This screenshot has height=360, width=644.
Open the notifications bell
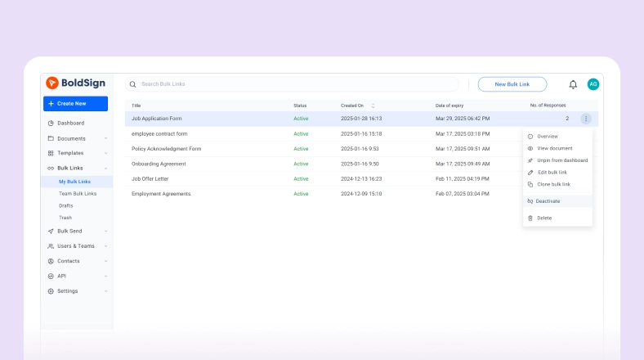click(x=573, y=84)
